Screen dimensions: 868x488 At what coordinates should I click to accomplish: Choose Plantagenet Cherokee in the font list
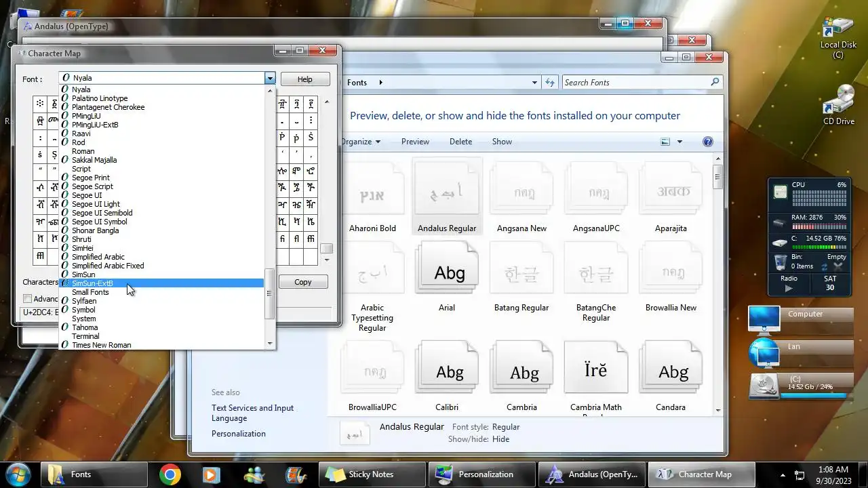click(161, 107)
